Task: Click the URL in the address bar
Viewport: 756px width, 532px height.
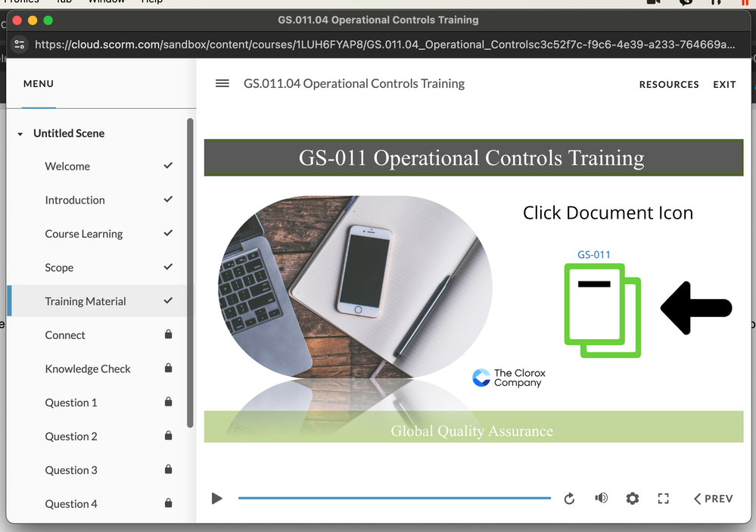Action: (384, 45)
